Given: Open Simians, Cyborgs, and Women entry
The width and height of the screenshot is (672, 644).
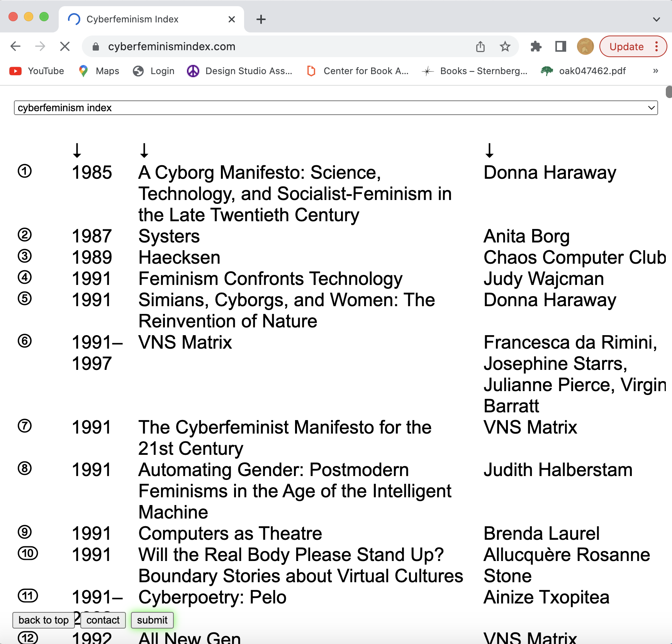Looking at the screenshot, I should coord(287,310).
